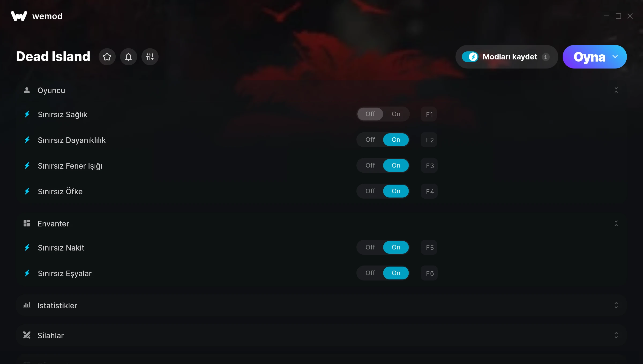
Task: Turn off Sınırsız Nakit
Action: point(370,247)
